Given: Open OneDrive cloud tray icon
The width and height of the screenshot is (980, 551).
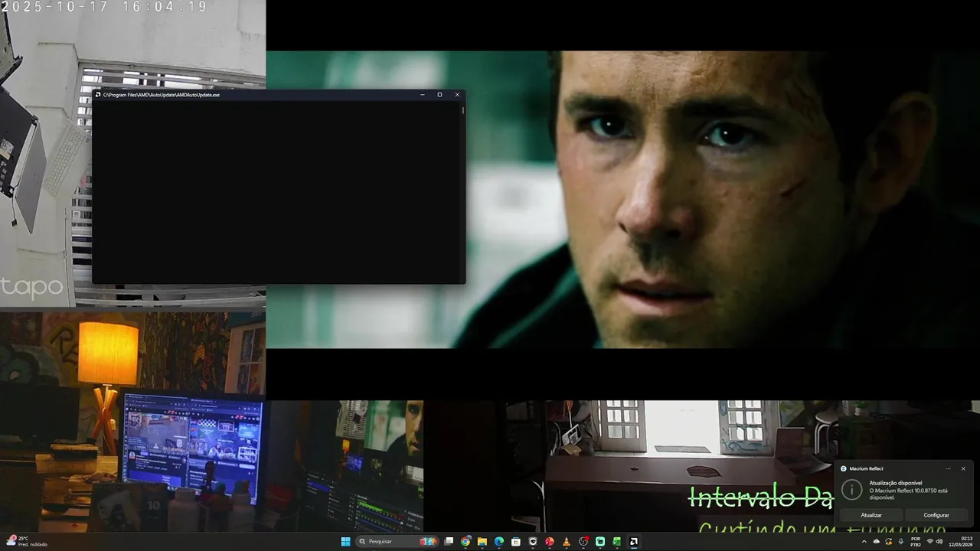Looking at the screenshot, I should pyautogui.click(x=877, y=542).
